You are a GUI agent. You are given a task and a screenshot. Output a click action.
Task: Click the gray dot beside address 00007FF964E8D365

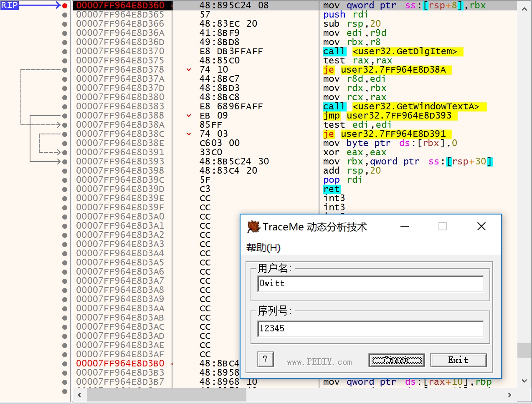point(65,15)
